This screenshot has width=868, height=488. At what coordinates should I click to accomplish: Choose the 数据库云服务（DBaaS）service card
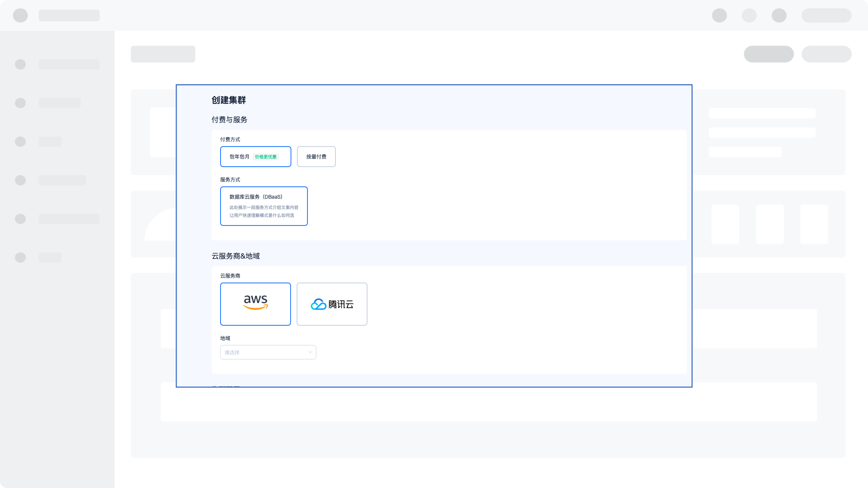point(263,206)
